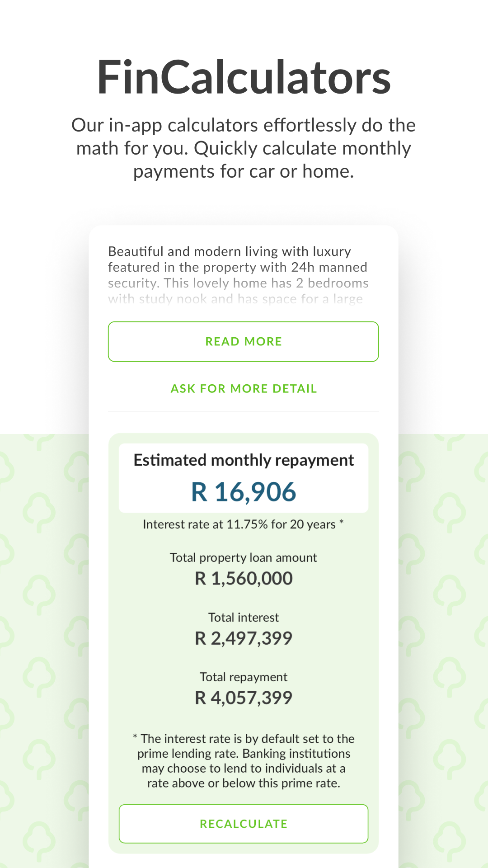Select the Total repayment amount R 4,057,399
This screenshot has width=488, height=868.
[x=243, y=697]
